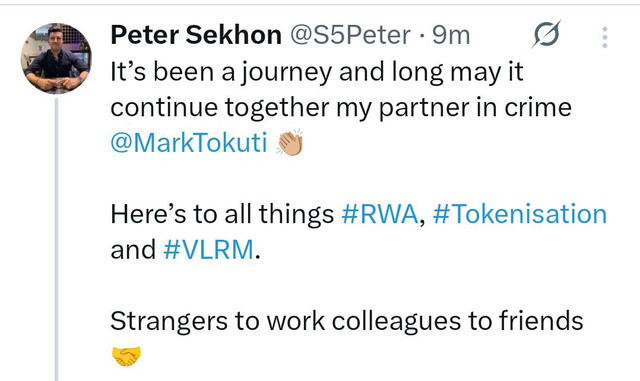Open Peter Sekhon's profile picture

(56, 58)
